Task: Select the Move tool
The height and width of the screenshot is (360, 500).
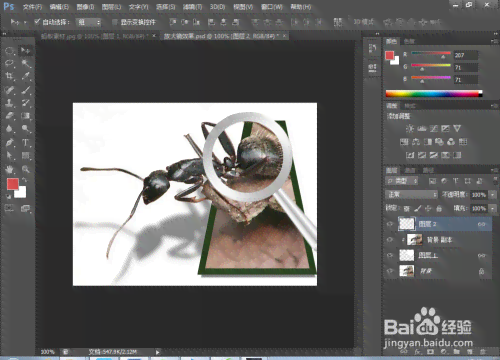Action: point(25,51)
